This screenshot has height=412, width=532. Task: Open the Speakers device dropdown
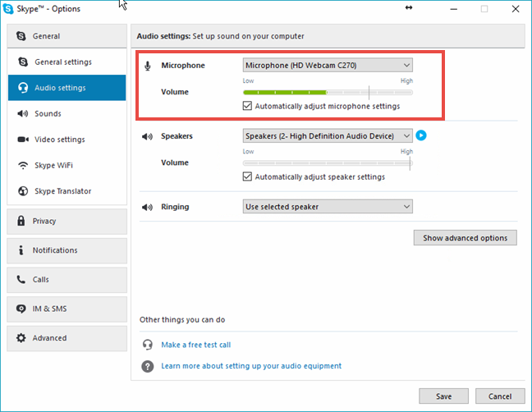point(328,136)
